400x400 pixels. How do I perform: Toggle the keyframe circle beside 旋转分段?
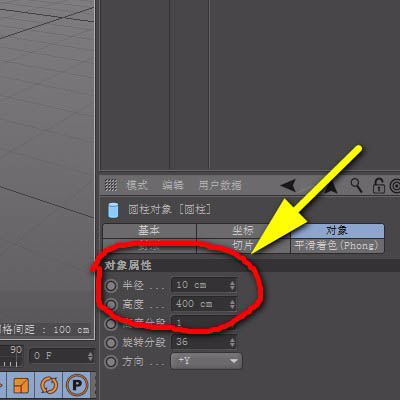coord(111,343)
